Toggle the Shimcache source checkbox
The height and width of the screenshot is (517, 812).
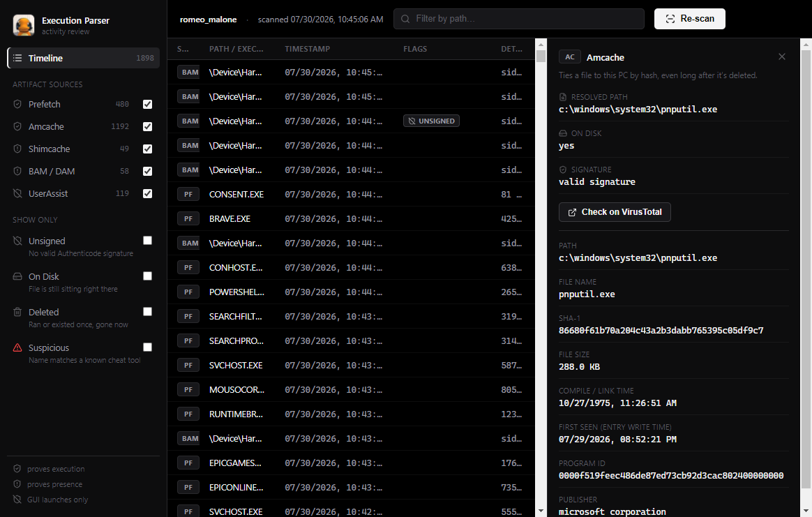[148, 149]
